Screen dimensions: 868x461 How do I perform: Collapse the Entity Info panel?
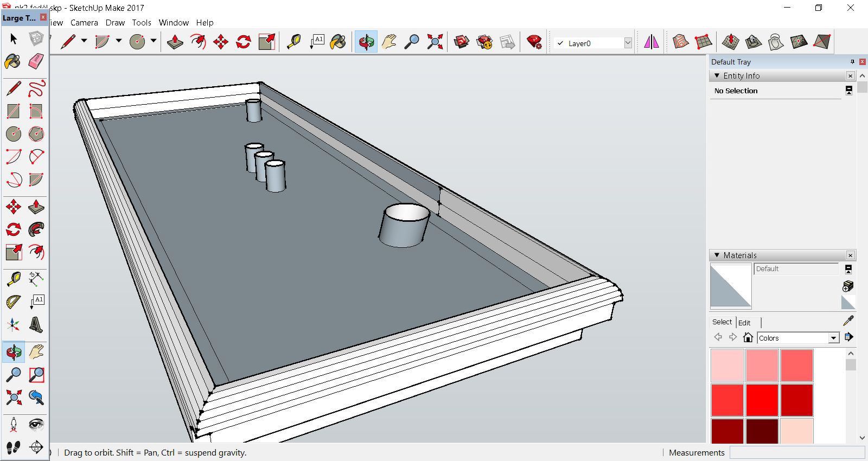click(x=717, y=75)
